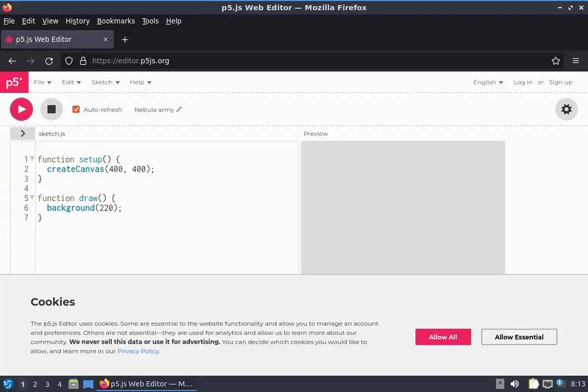This screenshot has width=588, height=392.
Task: Open Firefox Edit menu
Action: pyautogui.click(x=29, y=21)
